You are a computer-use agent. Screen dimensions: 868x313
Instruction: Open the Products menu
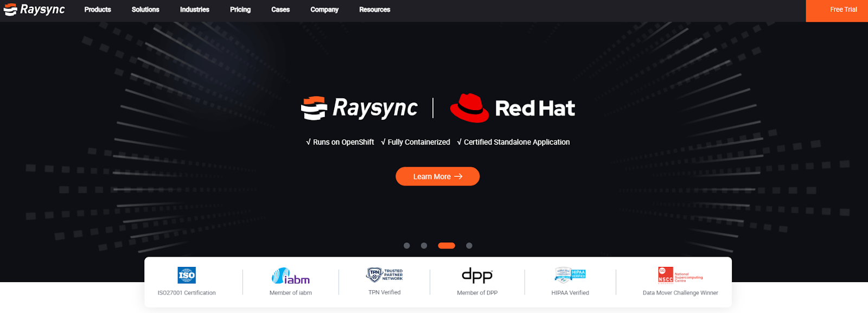tap(98, 10)
